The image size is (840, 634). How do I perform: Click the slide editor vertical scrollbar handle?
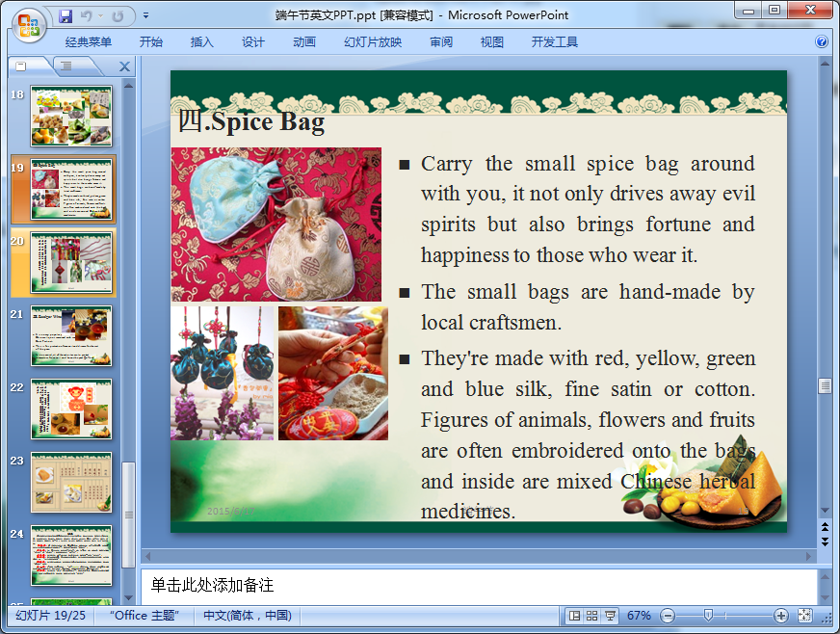pyautogui.click(x=825, y=385)
